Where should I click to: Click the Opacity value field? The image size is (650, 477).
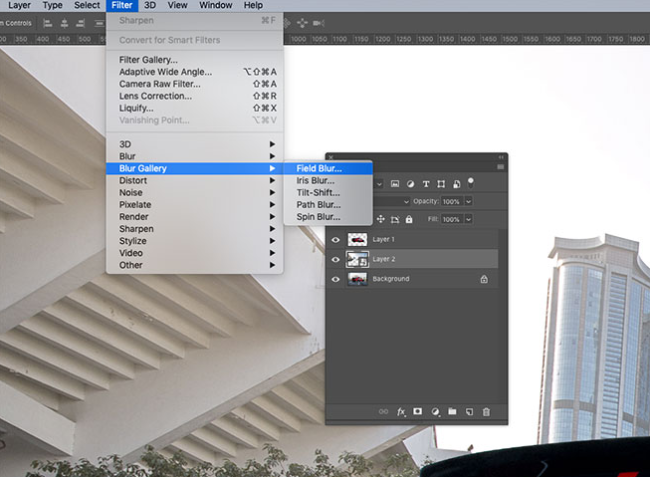(452, 201)
